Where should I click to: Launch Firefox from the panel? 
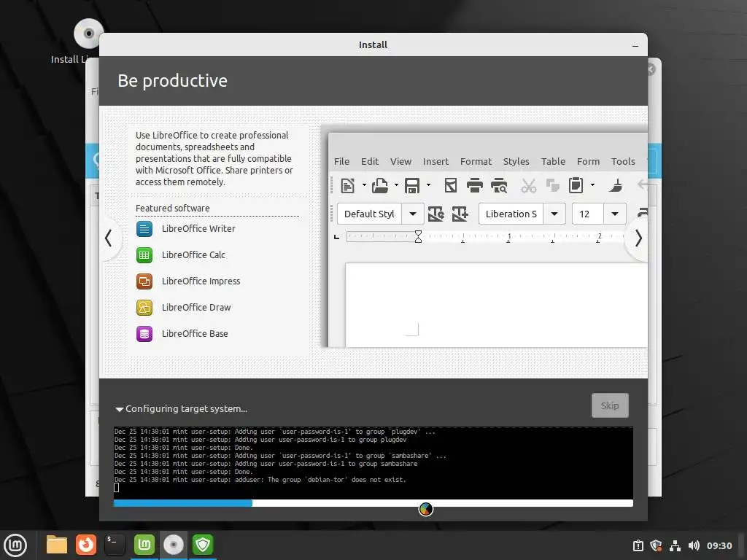click(86, 545)
